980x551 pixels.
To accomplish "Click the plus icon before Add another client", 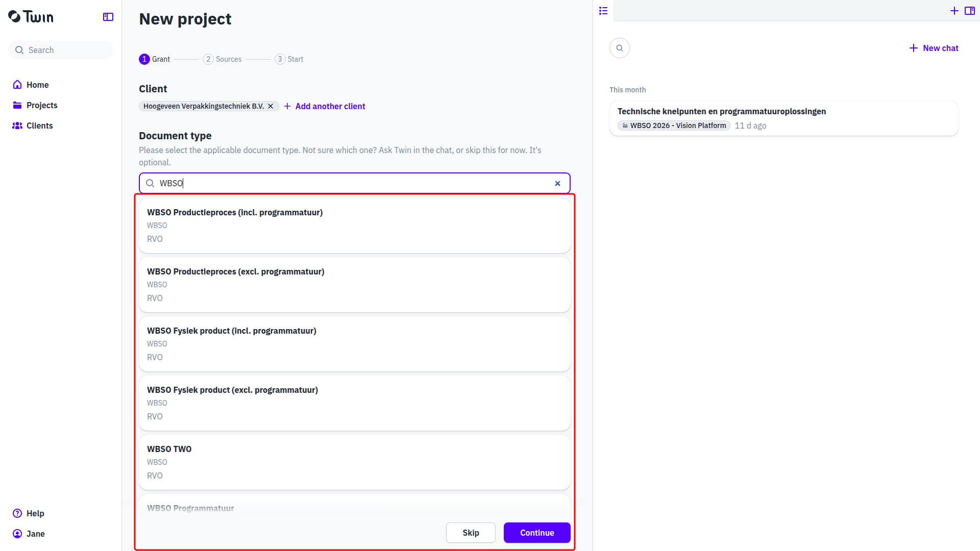I will coord(287,106).
